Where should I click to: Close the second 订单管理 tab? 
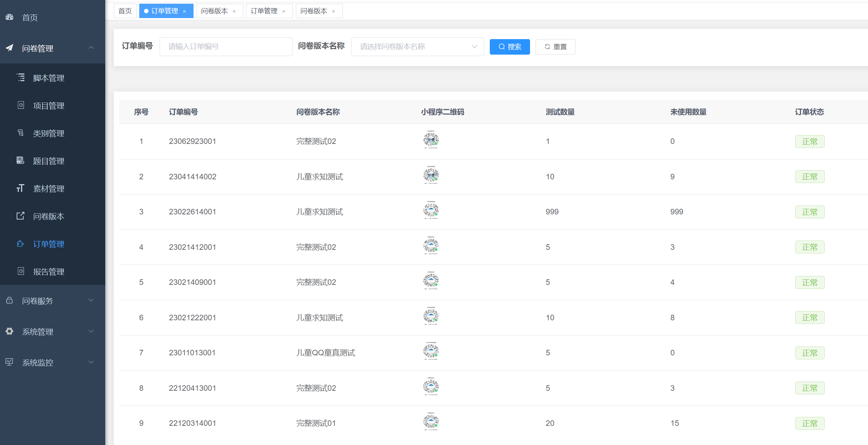click(x=284, y=11)
